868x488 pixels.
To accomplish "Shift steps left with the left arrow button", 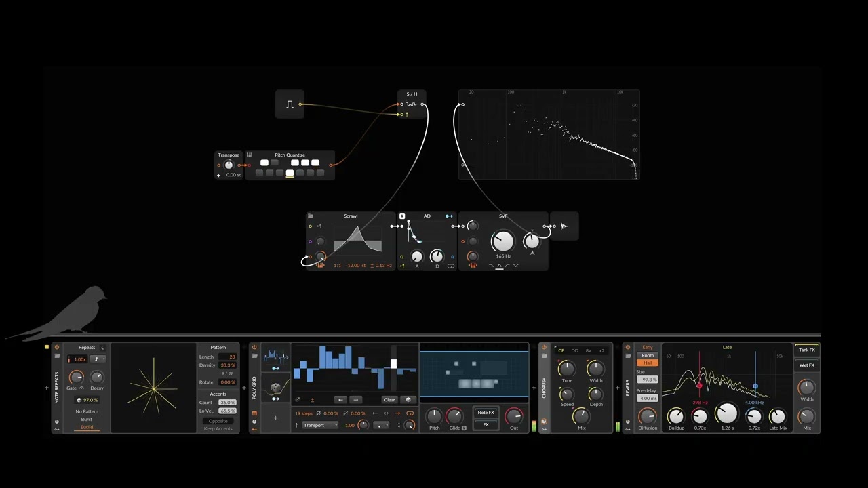I will point(340,400).
